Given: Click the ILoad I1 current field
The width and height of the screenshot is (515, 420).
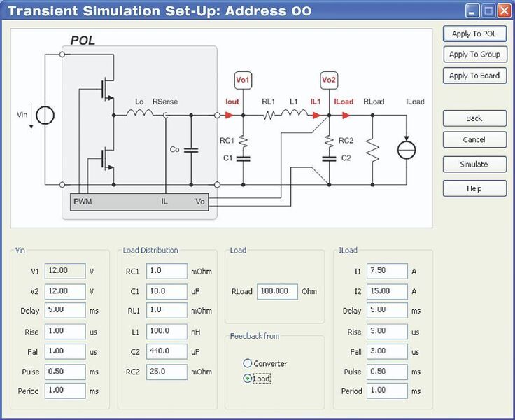Looking at the screenshot, I should coord(387,271).
